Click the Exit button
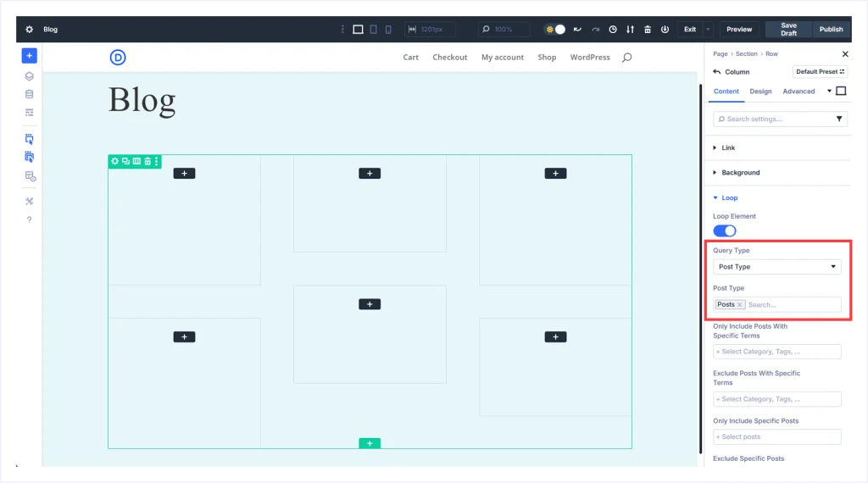 point(690,30)
